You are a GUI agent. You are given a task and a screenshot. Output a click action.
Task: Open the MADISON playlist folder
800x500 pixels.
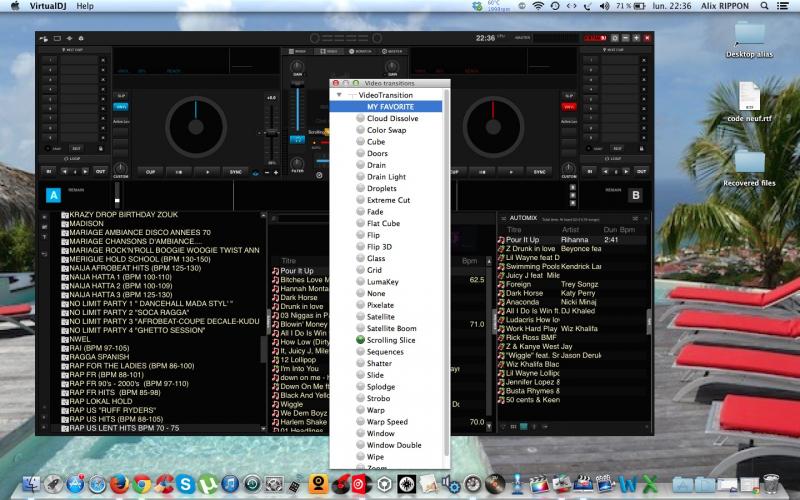click(86, 224)
